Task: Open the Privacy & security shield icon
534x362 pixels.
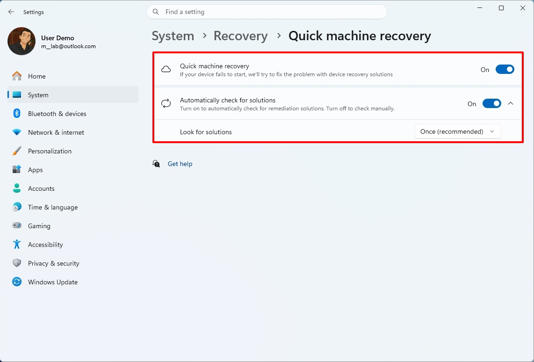Action: coord(17,263)
